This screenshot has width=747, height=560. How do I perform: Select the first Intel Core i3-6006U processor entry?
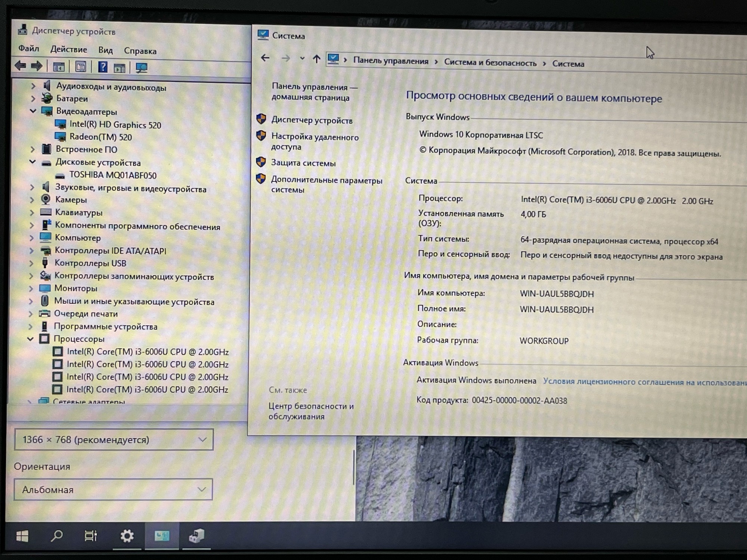(148, 352)
